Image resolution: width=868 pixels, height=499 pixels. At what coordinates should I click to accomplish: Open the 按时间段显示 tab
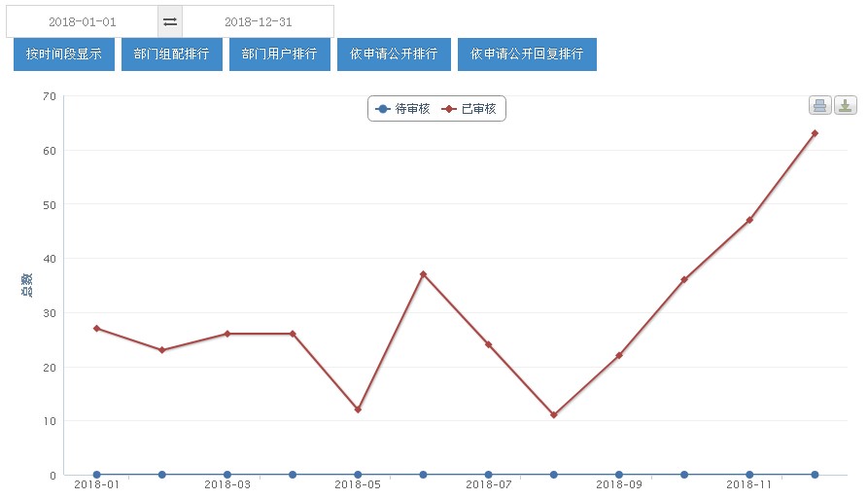click(63, 53)
